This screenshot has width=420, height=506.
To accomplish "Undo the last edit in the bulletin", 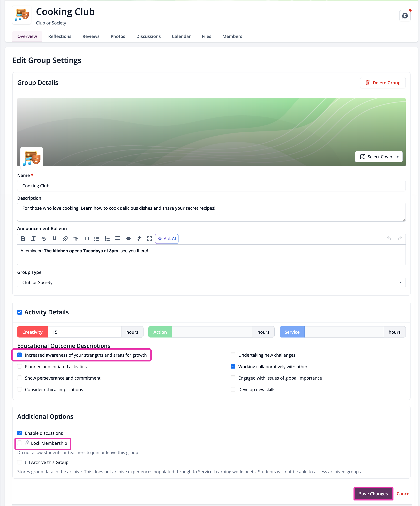I will pyautogui.click(x=389, y=238).
